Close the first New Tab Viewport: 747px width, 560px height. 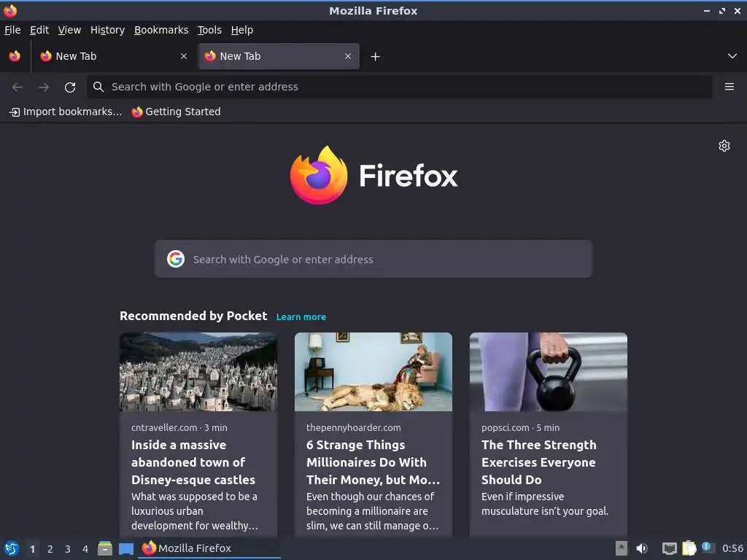(184, 56)
